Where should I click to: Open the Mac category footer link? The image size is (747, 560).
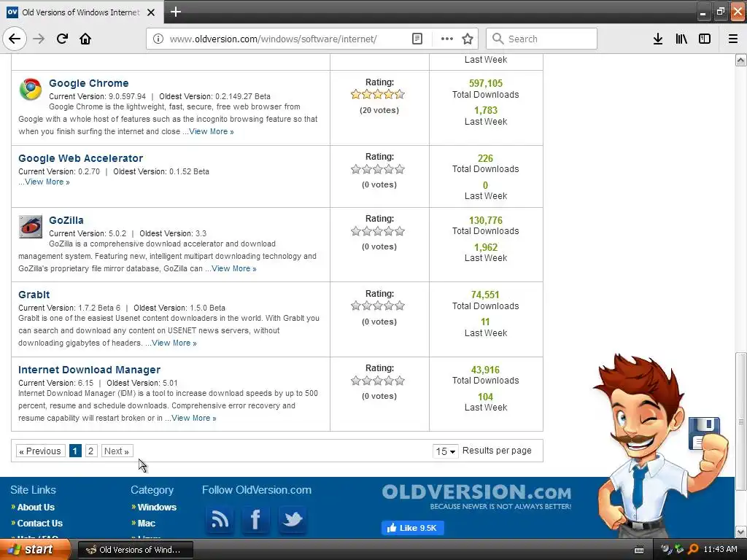[146, 524]
